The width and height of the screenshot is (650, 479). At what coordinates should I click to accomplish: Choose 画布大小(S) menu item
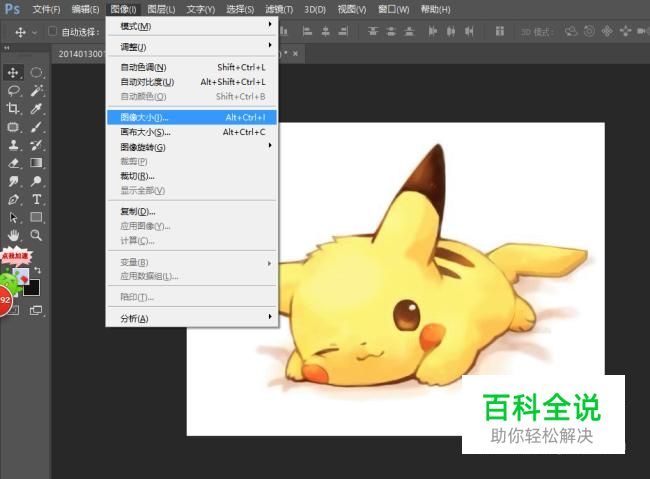pyautogui.click(x=192, y=132)
